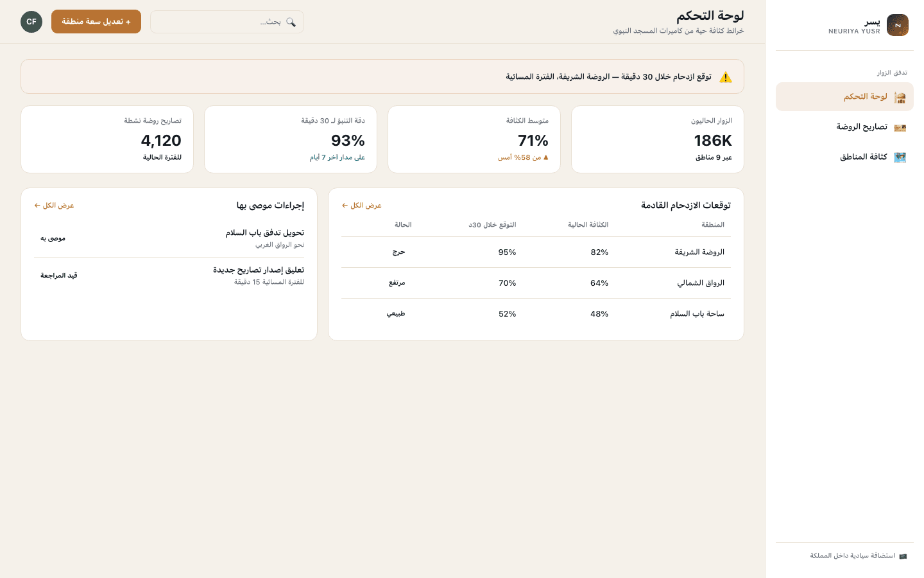
Task: Click استضافة سيادية داخل المملكة footer text
Action: point(852,556)
